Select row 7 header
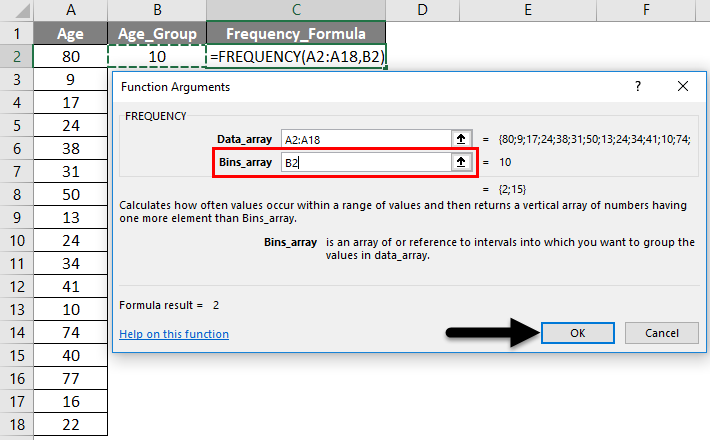Viewport: 710px width, 440px height. pyautogui.click(x=17, y=171)
